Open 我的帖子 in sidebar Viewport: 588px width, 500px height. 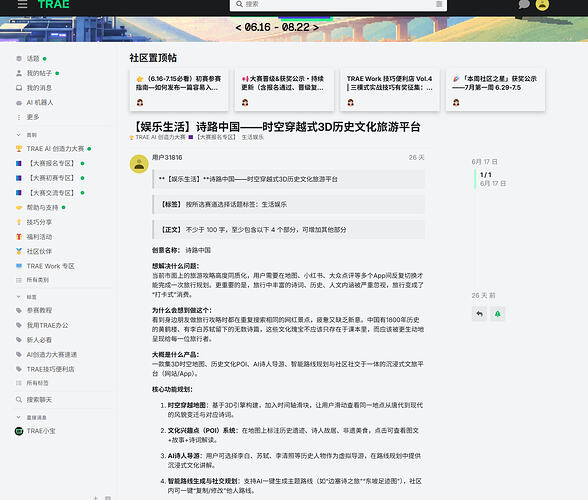pos(39,73)
